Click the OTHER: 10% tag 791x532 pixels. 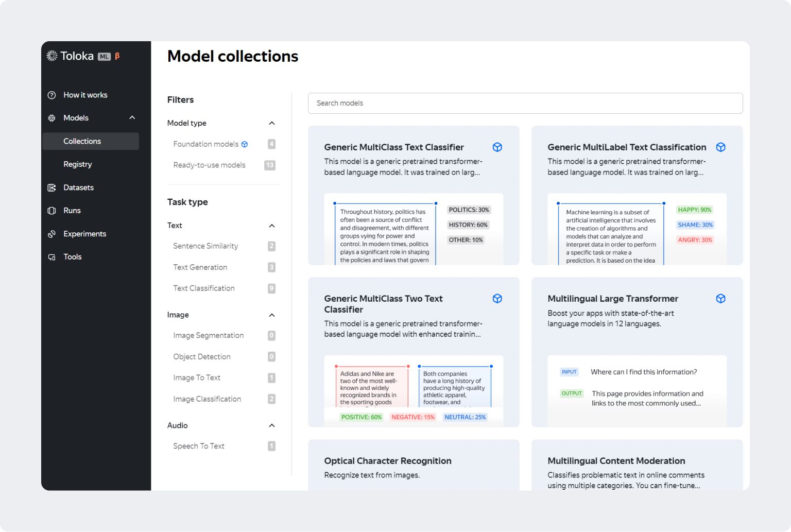tap(466, 240)
